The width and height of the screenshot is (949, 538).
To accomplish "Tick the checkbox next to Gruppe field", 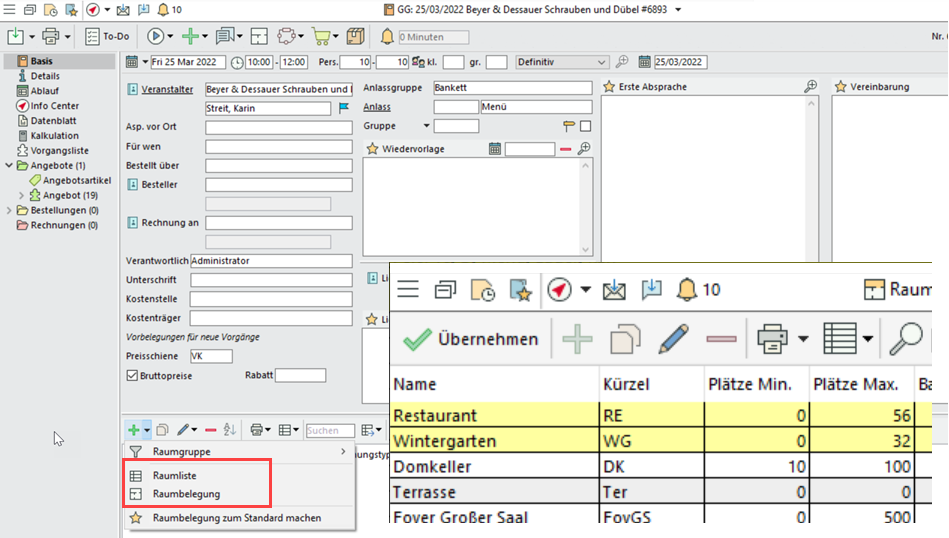I will [x=586, y=126].
